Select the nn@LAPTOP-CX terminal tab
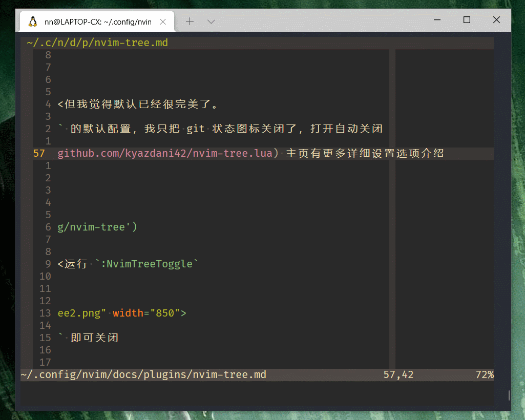Screen dimensions: 525x420 point(97,22)
